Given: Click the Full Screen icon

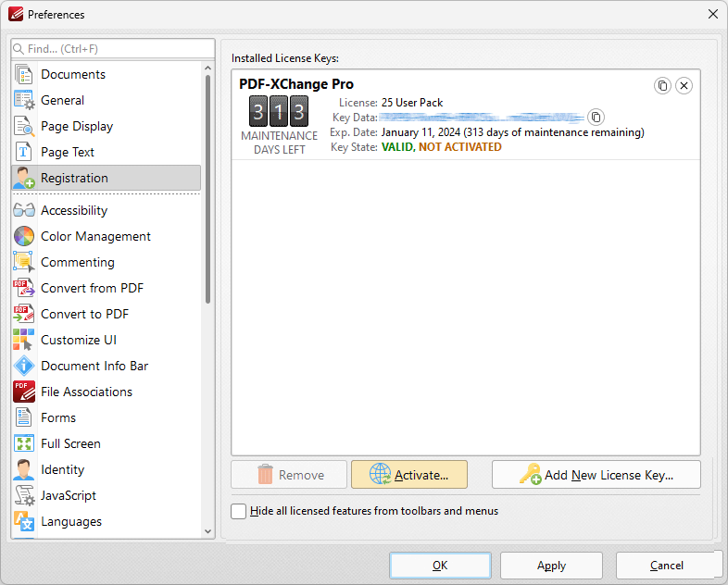Looking at the screenshot, I should click(x=24, y=443).
